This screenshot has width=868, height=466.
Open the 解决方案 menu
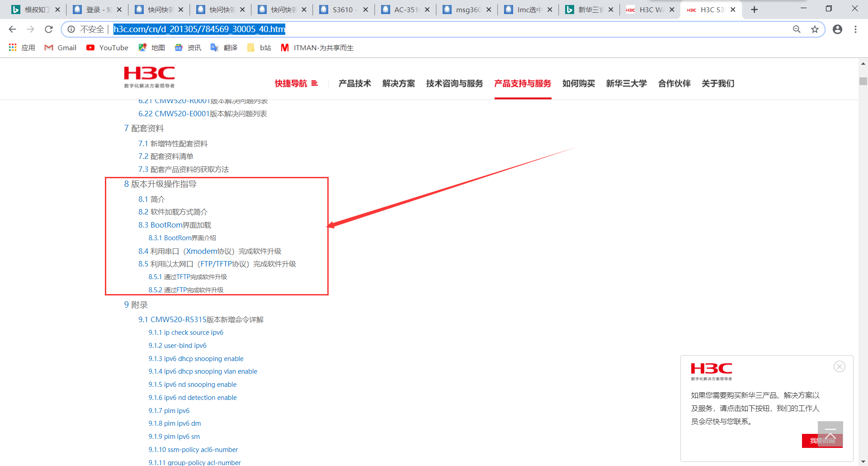click(399, 83)
